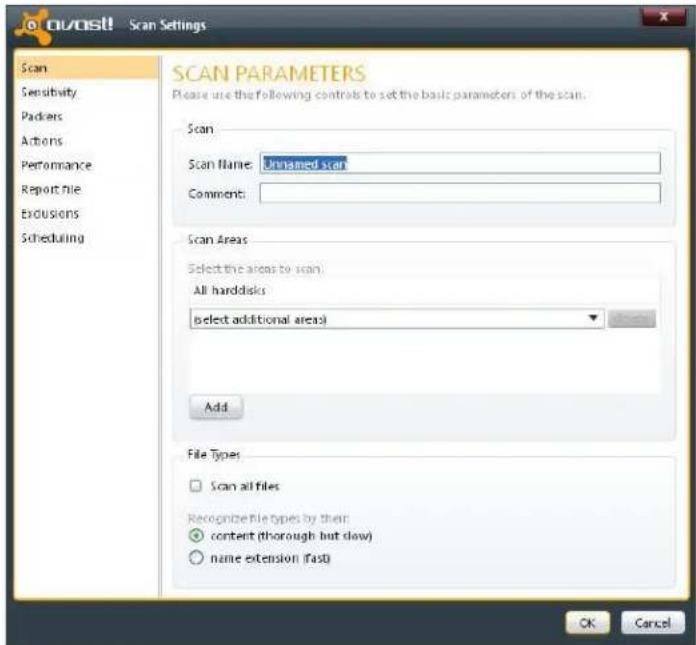This screenshot has width=696, height=645.
Task: Click the Scan Name input field
Action: point(460,163)
